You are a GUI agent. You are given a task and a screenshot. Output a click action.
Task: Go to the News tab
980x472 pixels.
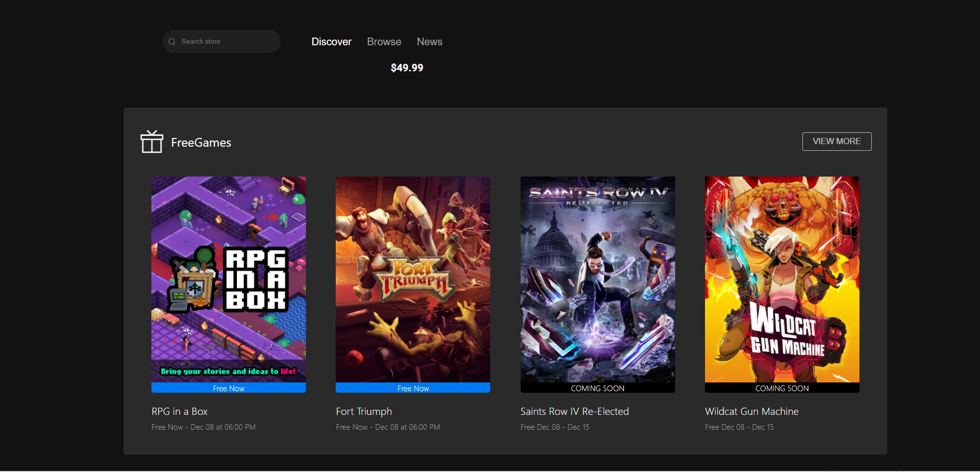pyautogui.click(x=429, y=42)
